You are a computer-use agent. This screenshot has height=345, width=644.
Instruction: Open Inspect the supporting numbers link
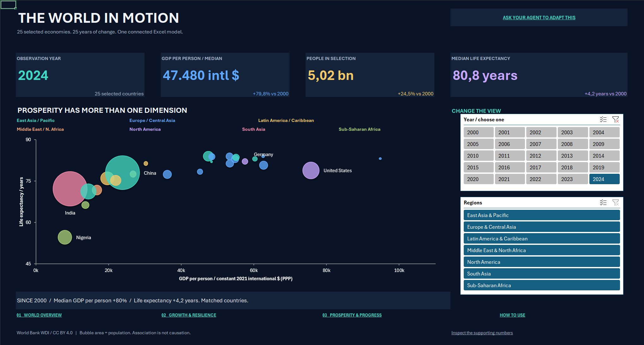coord(482,333)
